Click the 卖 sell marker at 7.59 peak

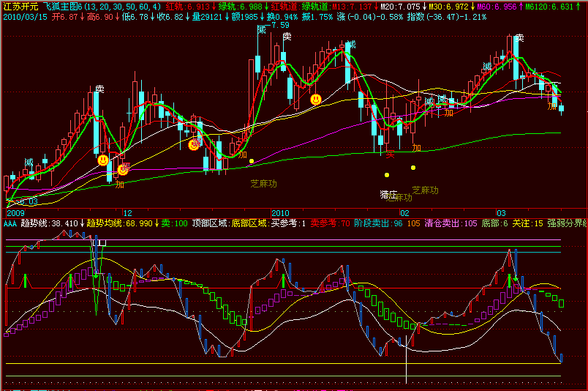tap(287, 36)
